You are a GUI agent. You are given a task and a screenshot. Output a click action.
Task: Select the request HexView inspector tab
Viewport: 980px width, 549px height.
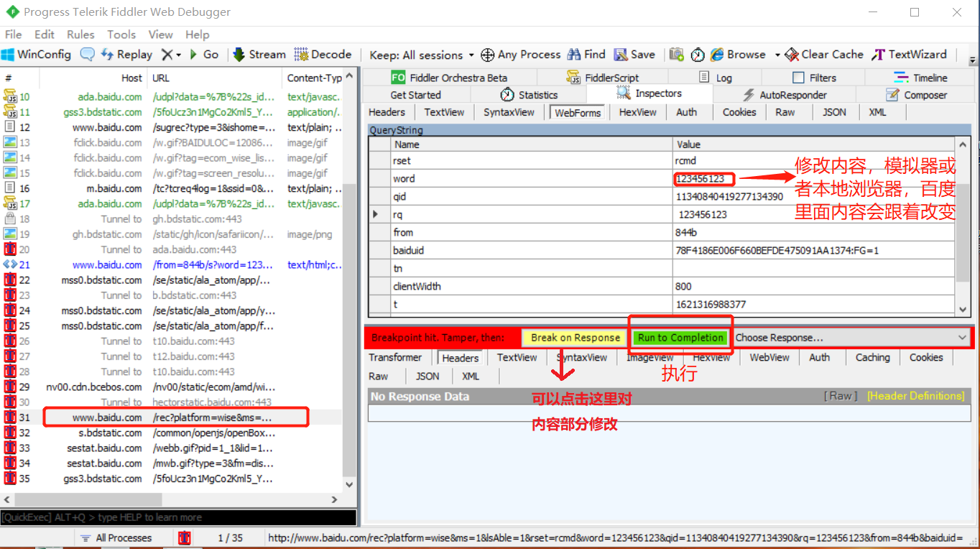tap(637, 112)
